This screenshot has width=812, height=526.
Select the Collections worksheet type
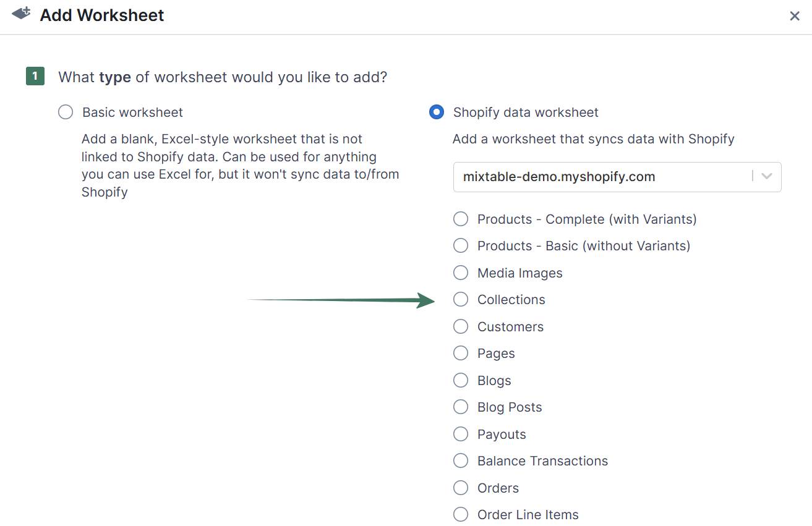pyautogui.click(x=461, y=299)
